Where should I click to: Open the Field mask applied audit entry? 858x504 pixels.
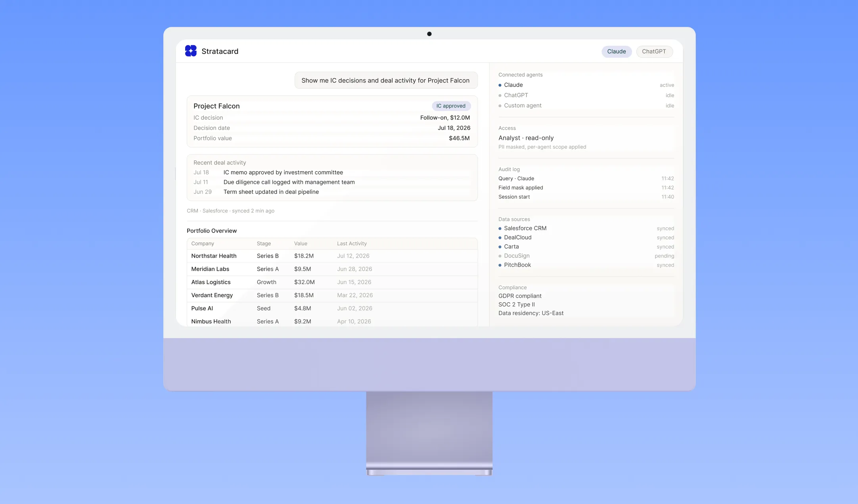click(586, 188)
